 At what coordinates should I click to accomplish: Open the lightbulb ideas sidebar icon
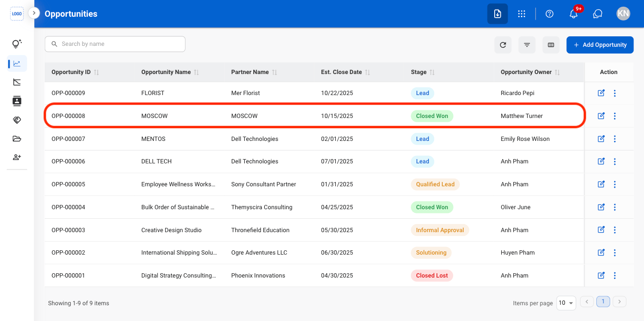17,44
